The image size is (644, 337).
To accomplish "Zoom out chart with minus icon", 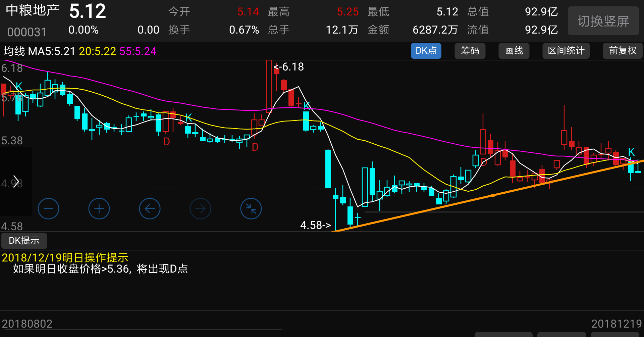I will 48,209.
